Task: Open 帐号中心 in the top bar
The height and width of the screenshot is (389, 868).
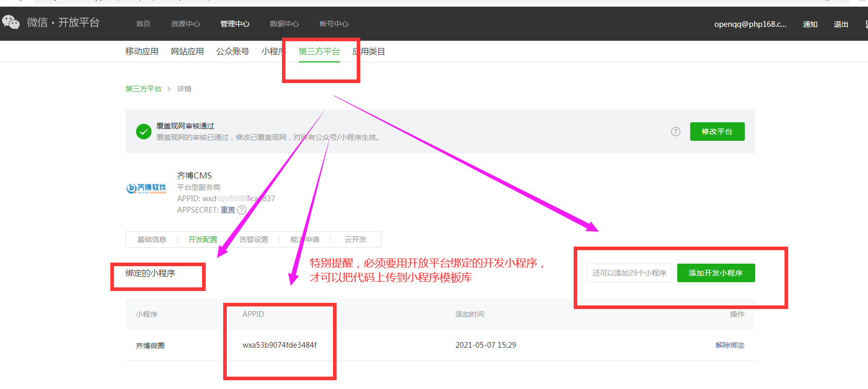Action: tap(333, 24)
